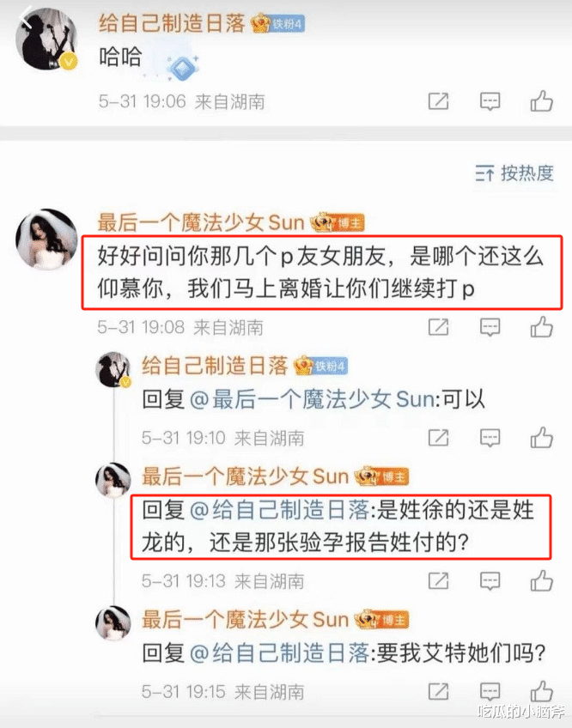The height and width of the screenshot is (728, 572).
Task: Go back using the top-left arrow
Action: [x=26, y=18]
